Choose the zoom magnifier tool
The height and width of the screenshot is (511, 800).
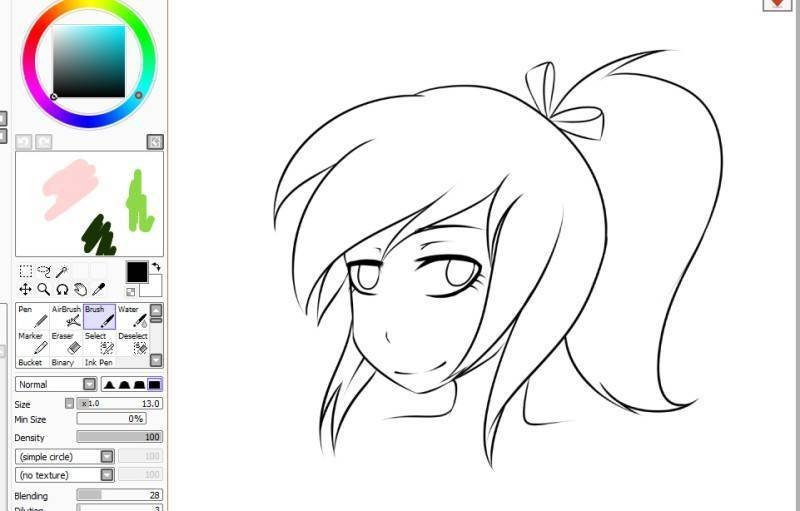click(44, 289)
